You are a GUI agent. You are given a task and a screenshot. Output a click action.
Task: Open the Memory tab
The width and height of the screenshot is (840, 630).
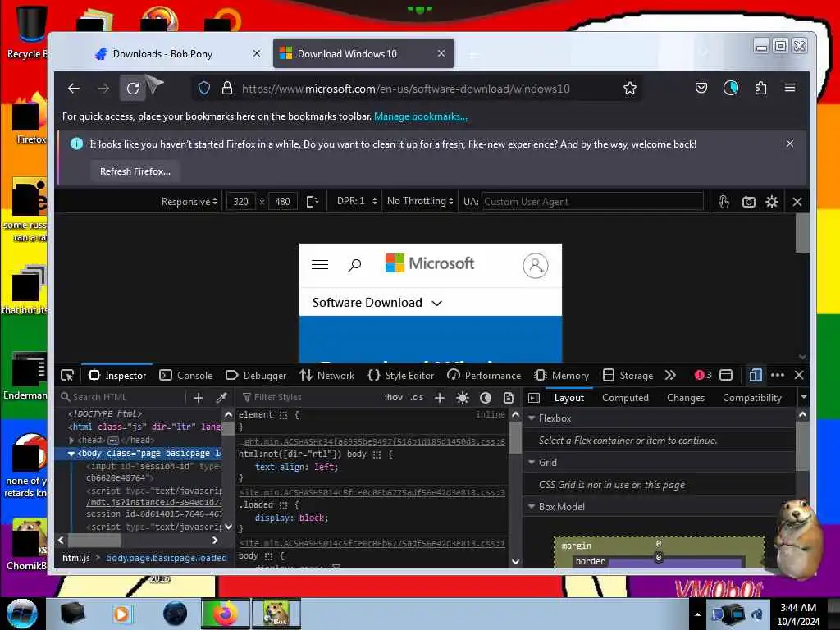pyautogui.click(x=561, y=376)
